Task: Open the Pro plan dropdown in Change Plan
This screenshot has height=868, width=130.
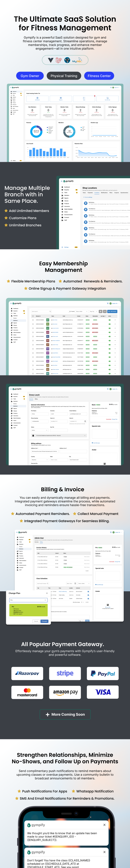Action: click(29, 600)
